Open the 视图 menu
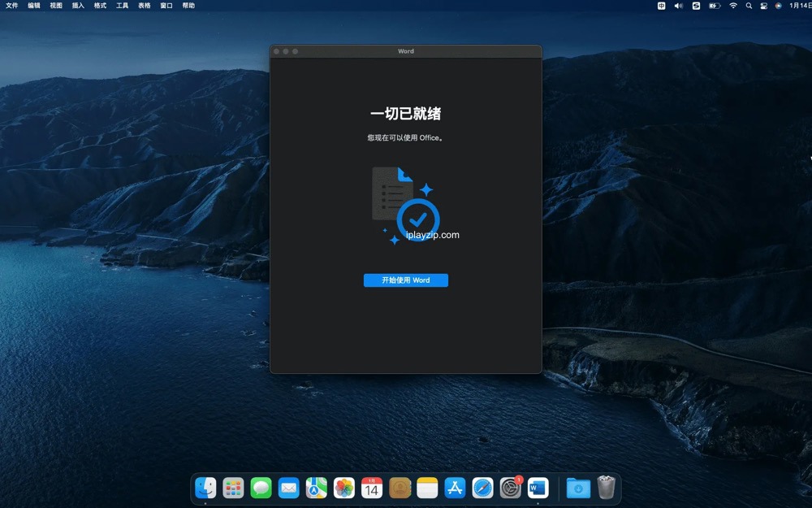This screenshot has height=508, width=812. (x=56, y=6)
